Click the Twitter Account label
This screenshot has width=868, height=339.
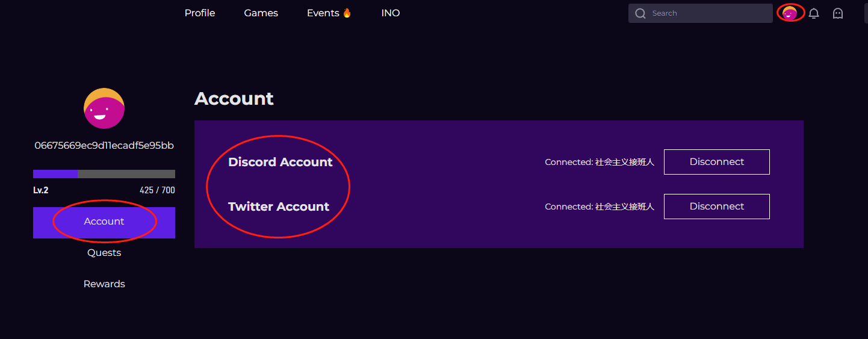278,207
